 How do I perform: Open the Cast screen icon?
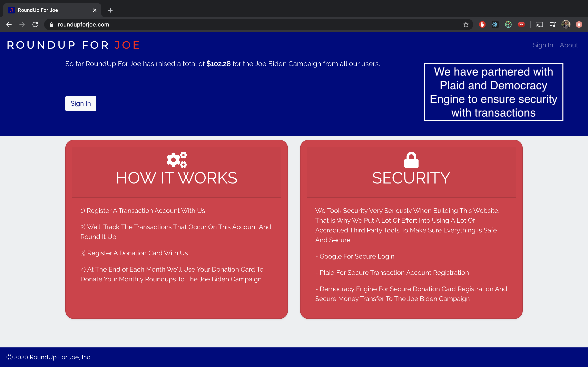coord(539,24)
